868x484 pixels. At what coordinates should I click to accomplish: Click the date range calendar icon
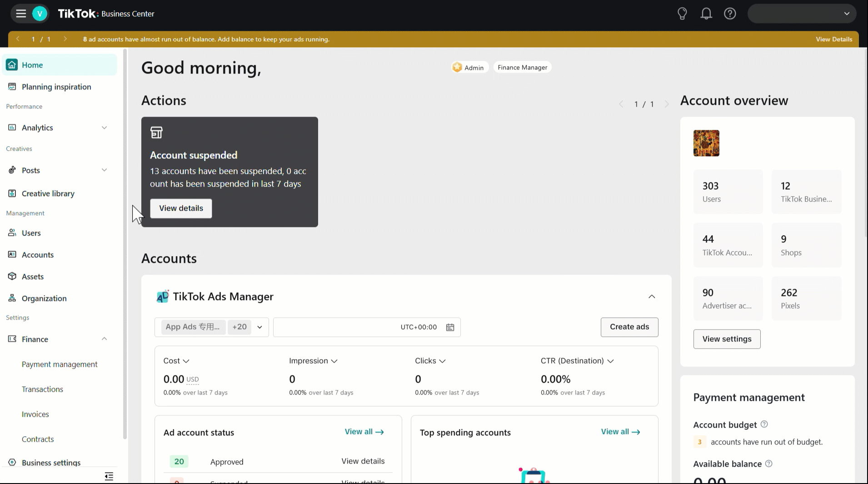tap(449, 327)
